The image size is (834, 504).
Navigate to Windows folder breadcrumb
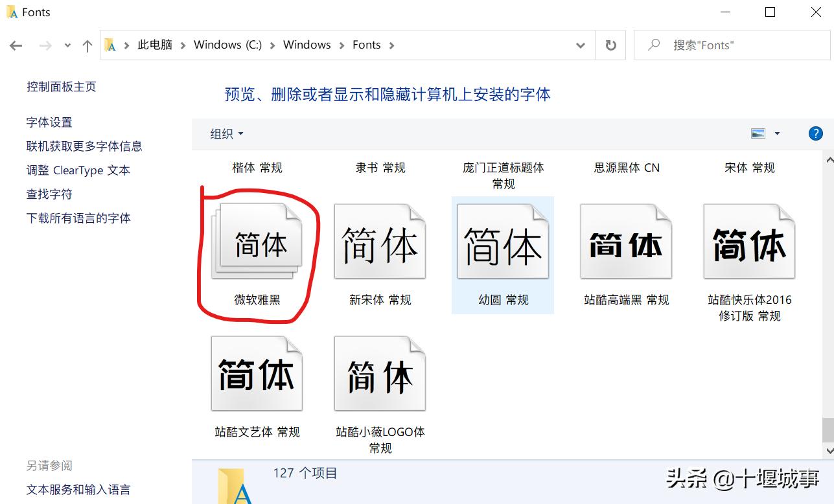307,45
